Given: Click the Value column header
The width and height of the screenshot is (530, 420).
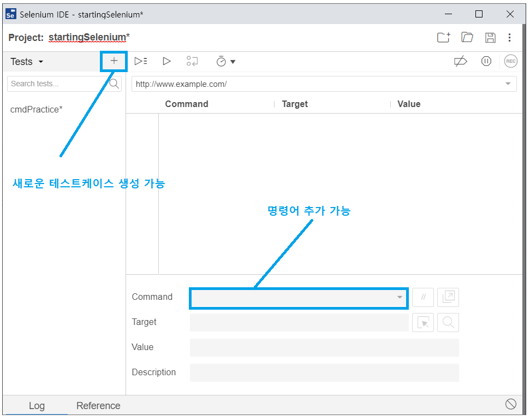Looking at the screenshot, I should click(409, 104).
